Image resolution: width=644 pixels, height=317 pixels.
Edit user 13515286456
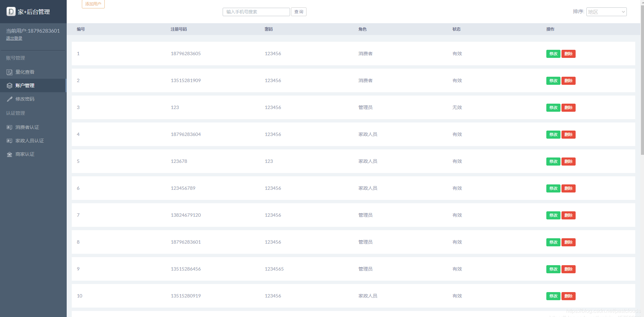click(x=553, y=269)
